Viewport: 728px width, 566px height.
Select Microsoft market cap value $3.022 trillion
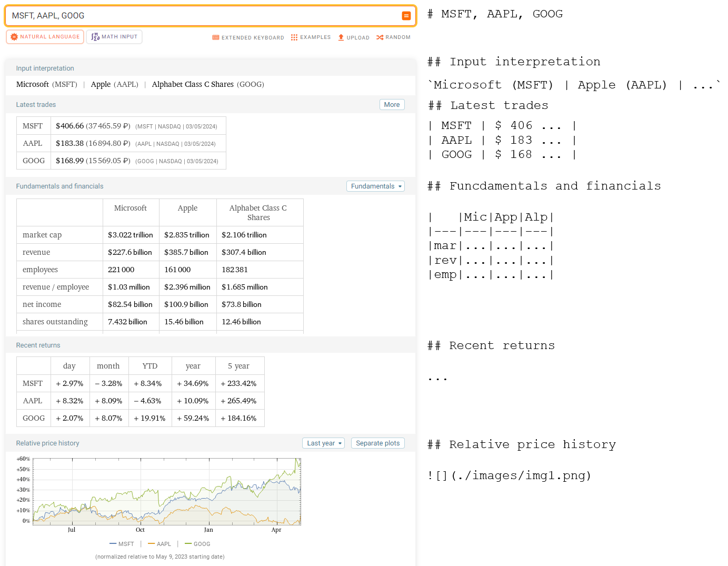click(131, 235)
